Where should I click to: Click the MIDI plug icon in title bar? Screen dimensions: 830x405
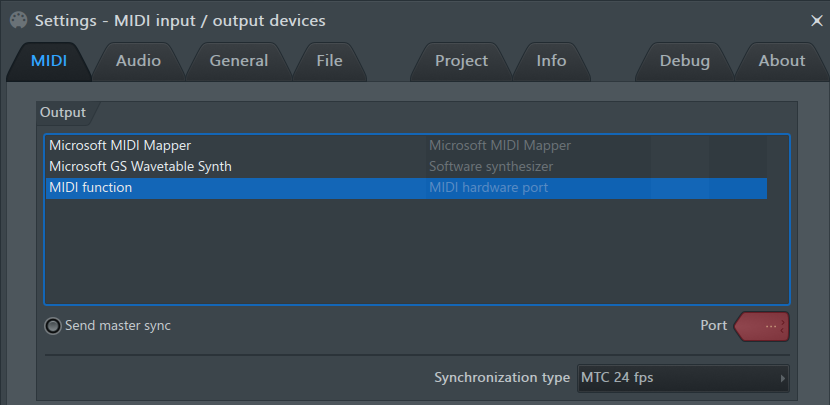(19, 21)
